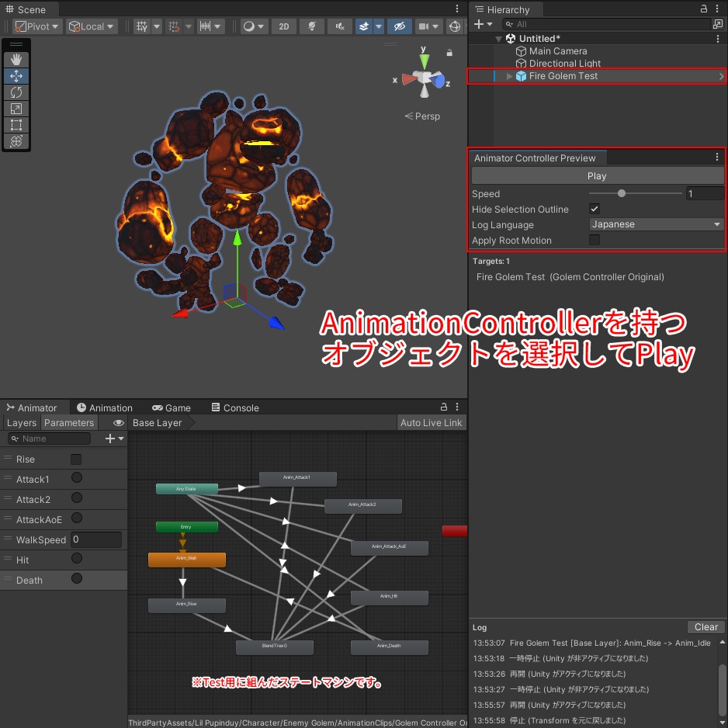728x728 pixels.
Task: Open Hierarchy search in window icon
Action: click(718, 24)
